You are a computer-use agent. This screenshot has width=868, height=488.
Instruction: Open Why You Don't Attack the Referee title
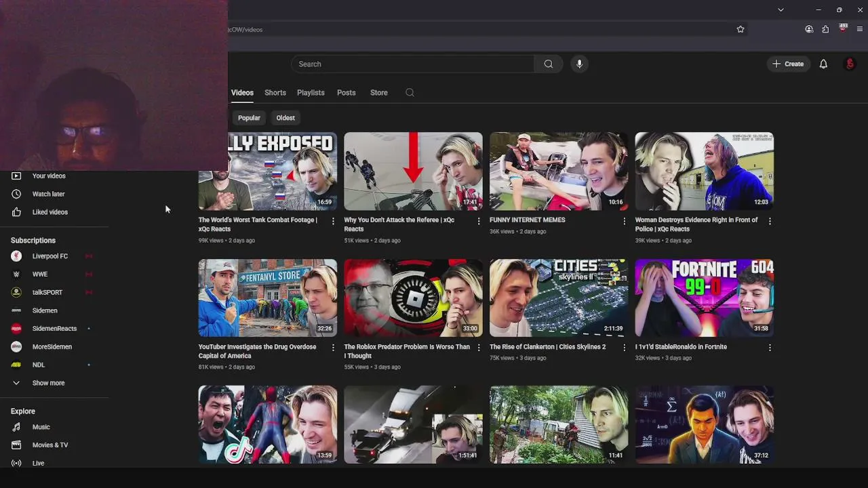pos(399,224)
